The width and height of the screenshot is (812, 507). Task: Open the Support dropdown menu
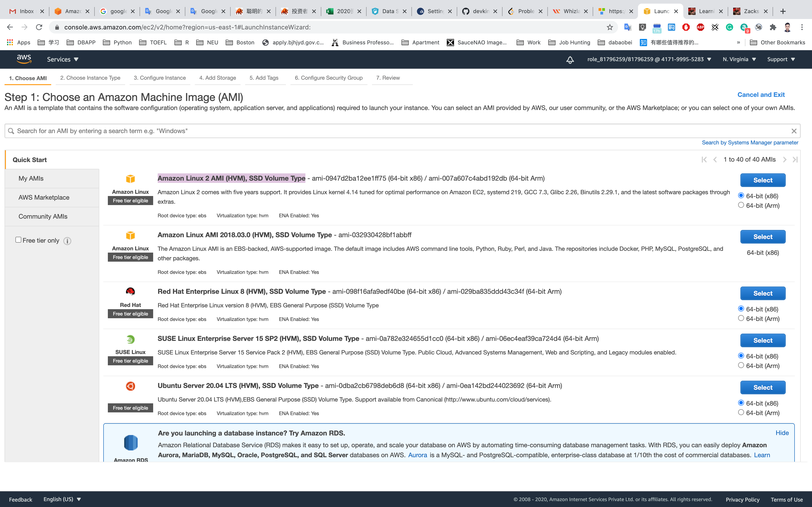click(x=781, y=59)
